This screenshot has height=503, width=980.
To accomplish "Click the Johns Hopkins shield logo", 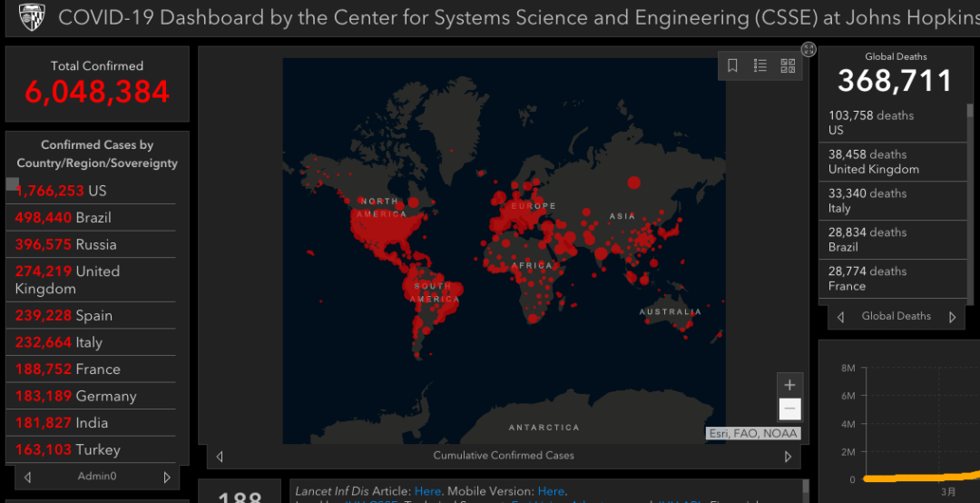I will [x=32, y=17].
